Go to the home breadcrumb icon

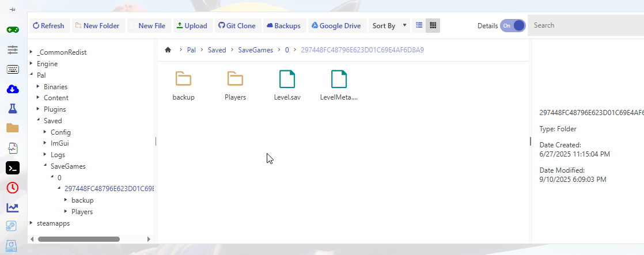168,50
